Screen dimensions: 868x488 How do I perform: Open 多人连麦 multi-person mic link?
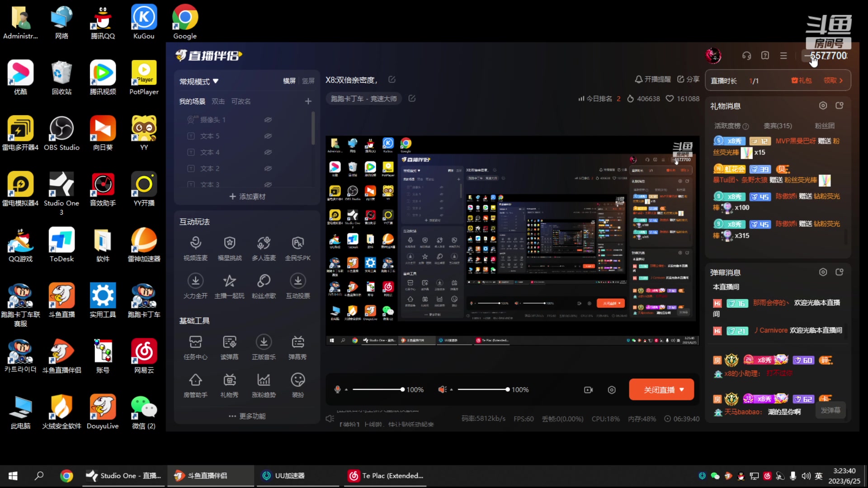point(264,248)
